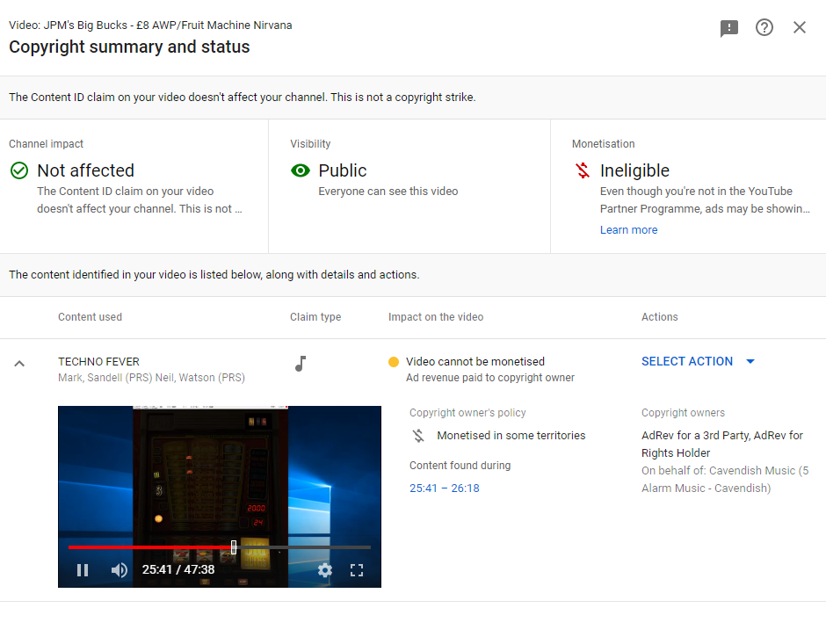The image size is (826, 644).
Task: Jump to the 25:41 – 26:18 timestamp
Action: pyautogui.click(x=445, y=488)
